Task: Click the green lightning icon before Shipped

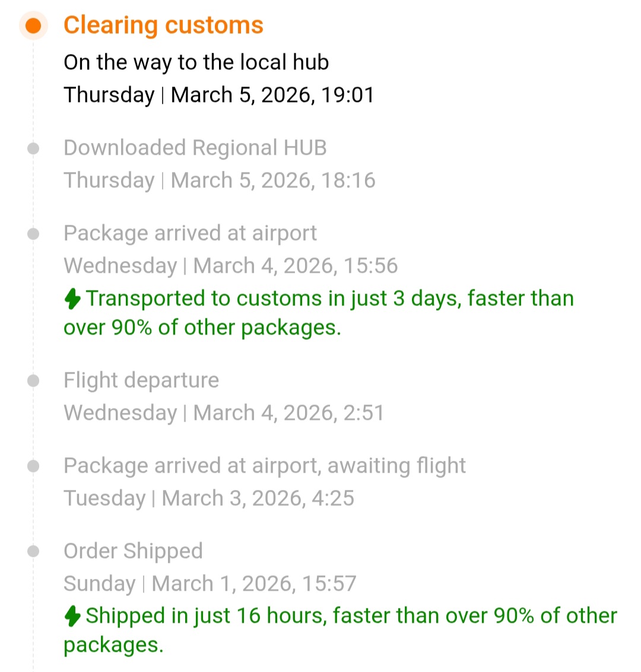Action: [x=72, y=617]
